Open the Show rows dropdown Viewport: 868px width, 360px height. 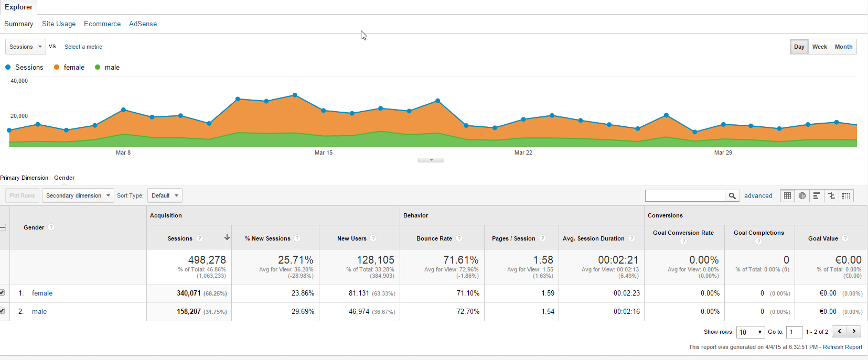[x=751, y=332]
